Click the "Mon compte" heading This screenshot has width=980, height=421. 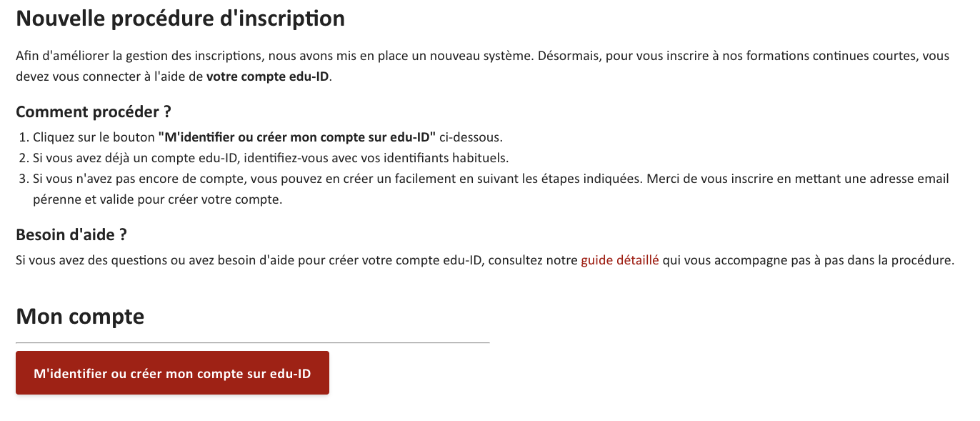tap(80, 316)
